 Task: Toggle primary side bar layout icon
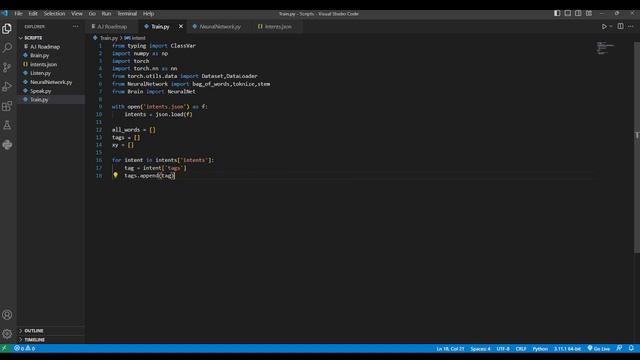[x=557, y=13]
